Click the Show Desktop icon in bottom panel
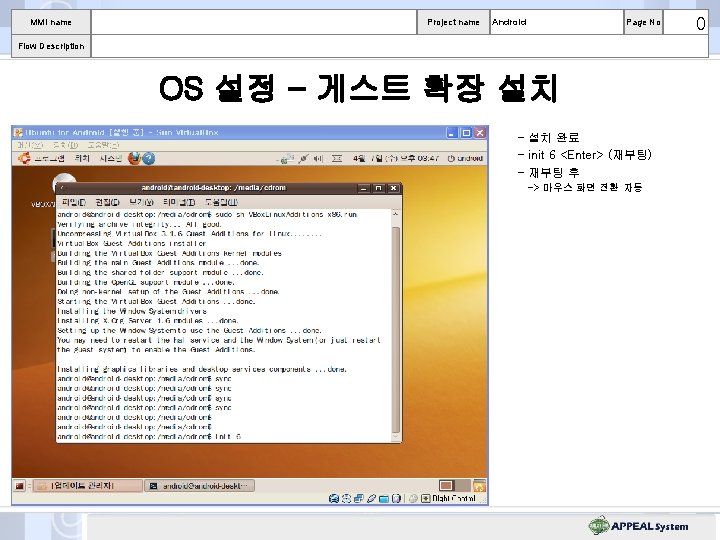This screenshot has height=540, width=720. 20,486
